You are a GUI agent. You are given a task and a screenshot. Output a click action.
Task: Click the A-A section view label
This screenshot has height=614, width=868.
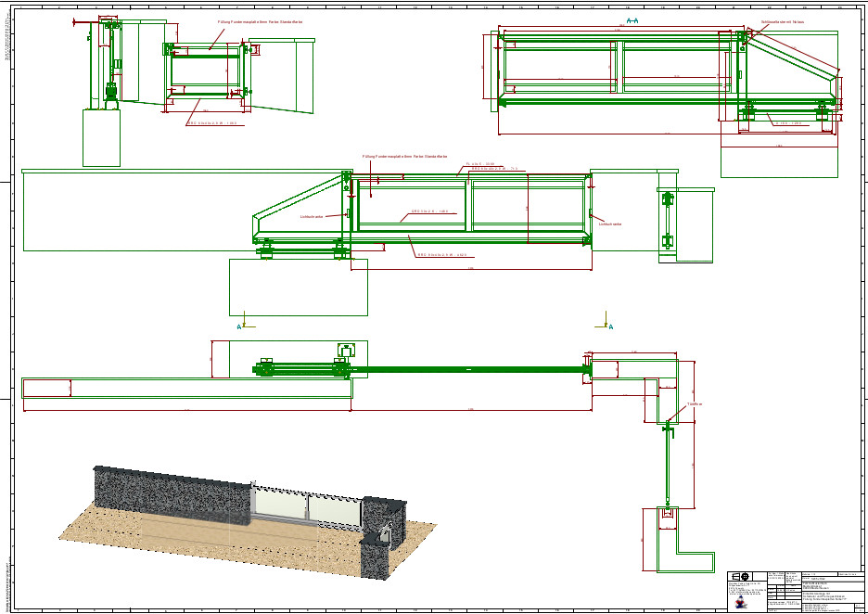(633, 20)
